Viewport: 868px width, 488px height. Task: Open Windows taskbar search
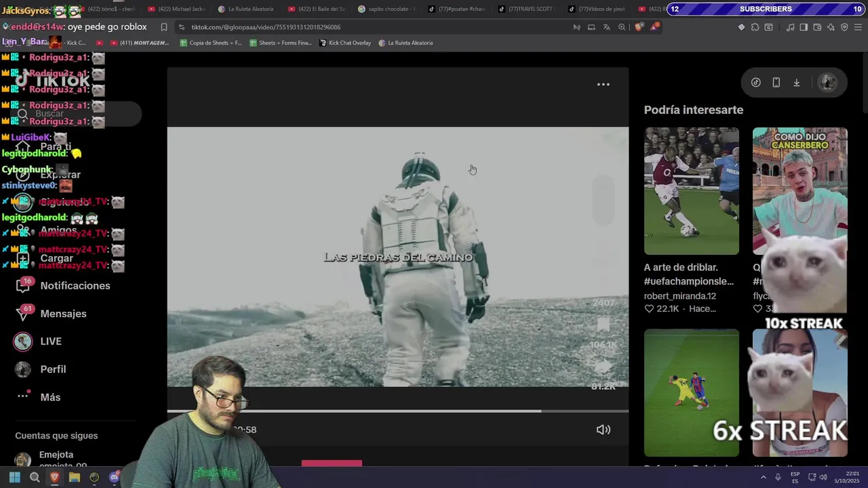[x=35, y=477]
